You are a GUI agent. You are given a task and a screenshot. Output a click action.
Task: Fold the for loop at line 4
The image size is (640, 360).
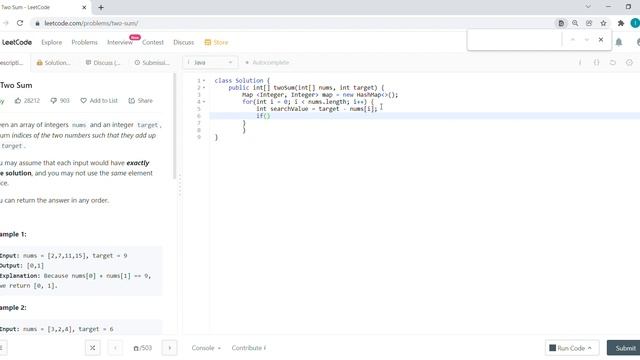(204, 102)
